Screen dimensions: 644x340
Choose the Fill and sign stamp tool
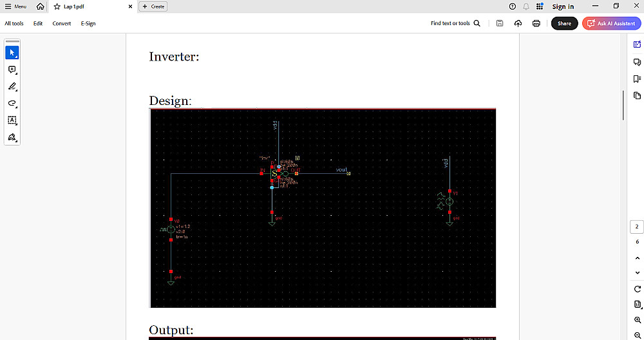12,137
